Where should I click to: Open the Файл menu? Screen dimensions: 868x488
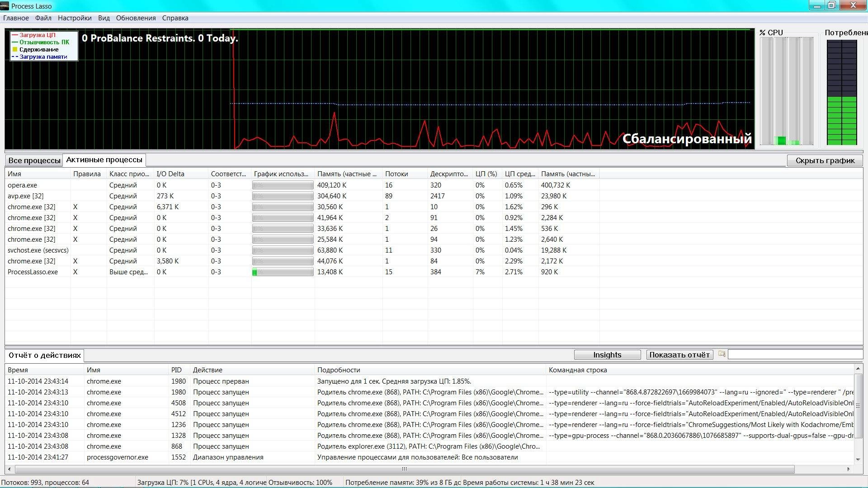coord(43,18)
